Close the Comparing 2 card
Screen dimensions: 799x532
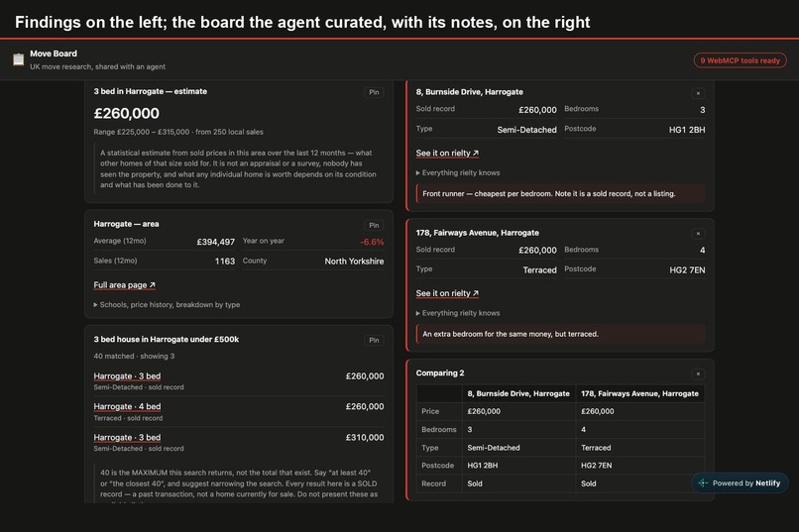[698, 374]
